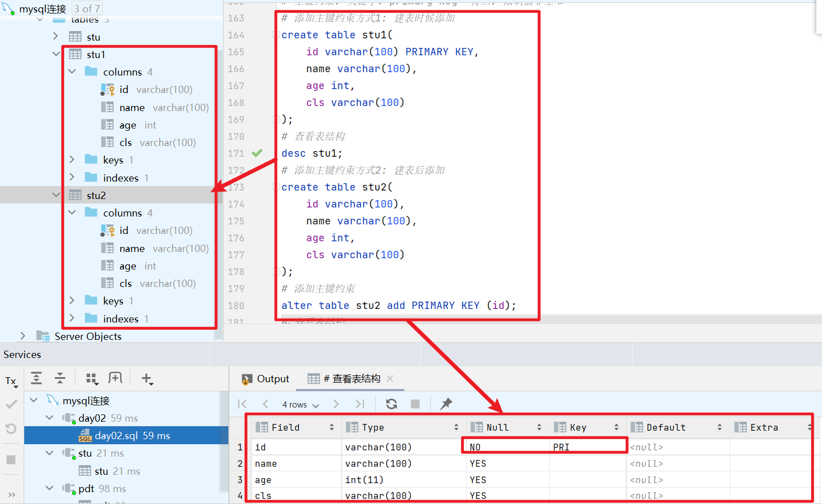Click Collapse All in Services toolbar
This screenshot has height=504, width=822.
(60, 378)
